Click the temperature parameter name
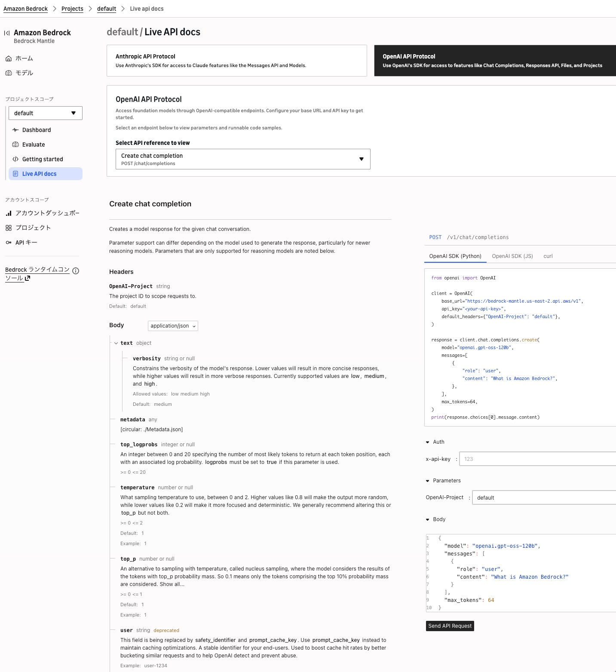Image resolution: width=616 pixels, height=672 pixels. pyautogui.click(x=138, y=488)
